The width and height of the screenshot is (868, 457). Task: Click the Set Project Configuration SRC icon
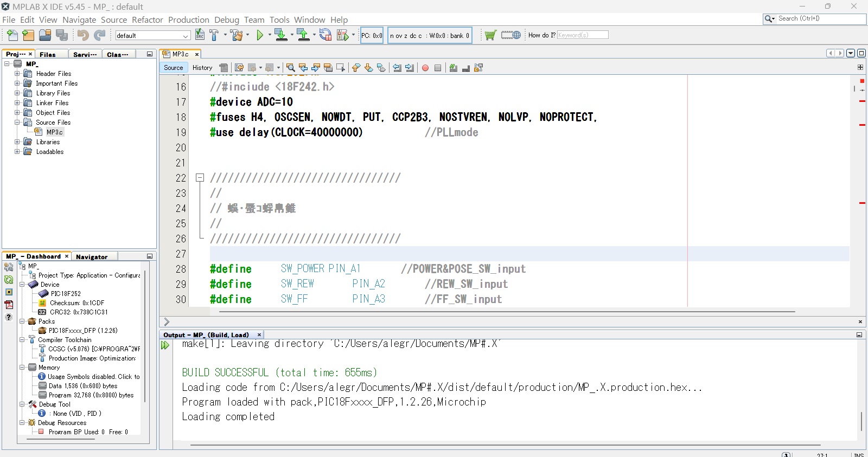(200, 35)
